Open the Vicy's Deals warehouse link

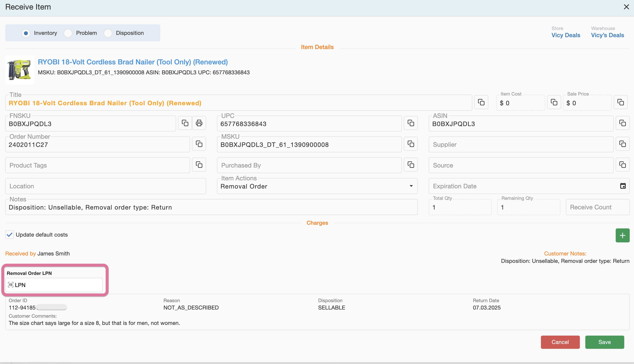(x=608, y=35)
